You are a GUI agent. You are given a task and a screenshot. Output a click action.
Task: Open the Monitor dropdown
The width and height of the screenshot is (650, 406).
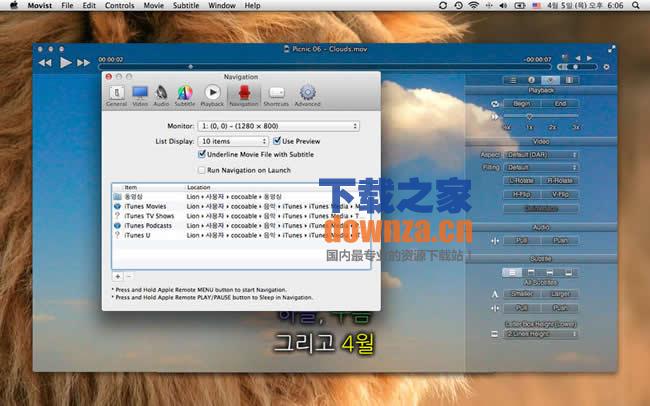click(x=278, y=126)
